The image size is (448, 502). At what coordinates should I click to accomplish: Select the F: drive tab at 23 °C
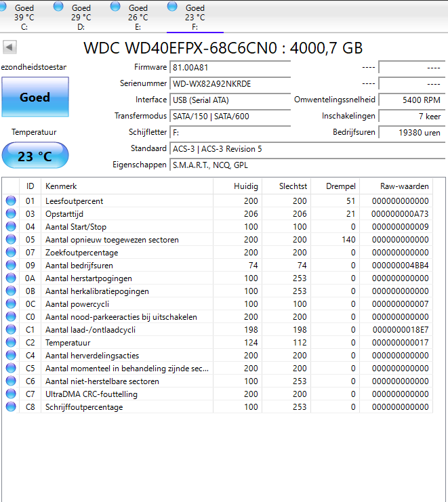(x=195, y=17)
